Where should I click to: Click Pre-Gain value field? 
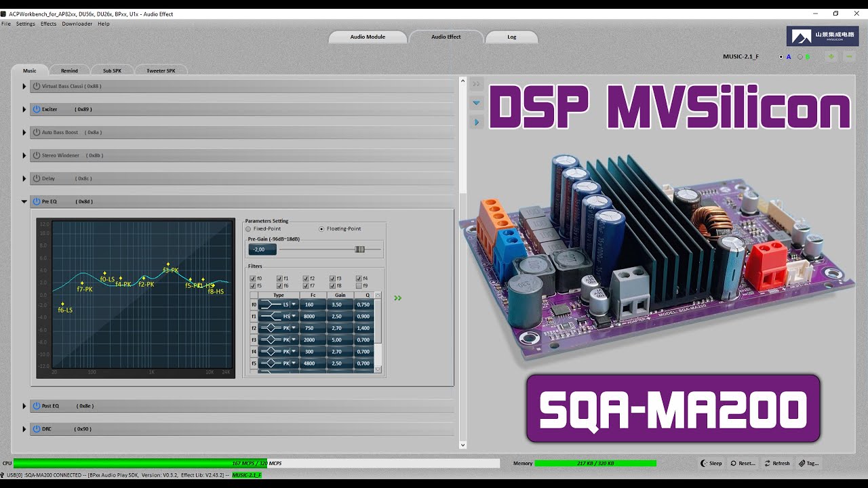click(262, 249)
